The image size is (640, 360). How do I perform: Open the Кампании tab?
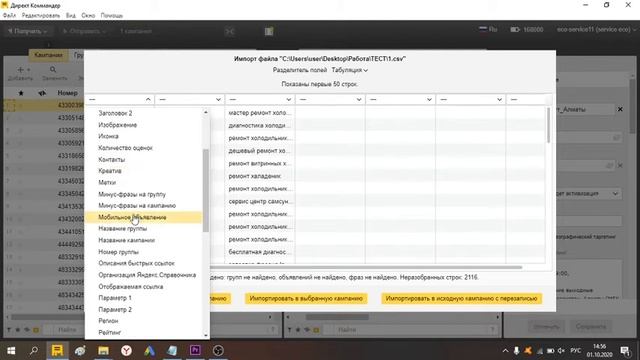tap(48, 55)
